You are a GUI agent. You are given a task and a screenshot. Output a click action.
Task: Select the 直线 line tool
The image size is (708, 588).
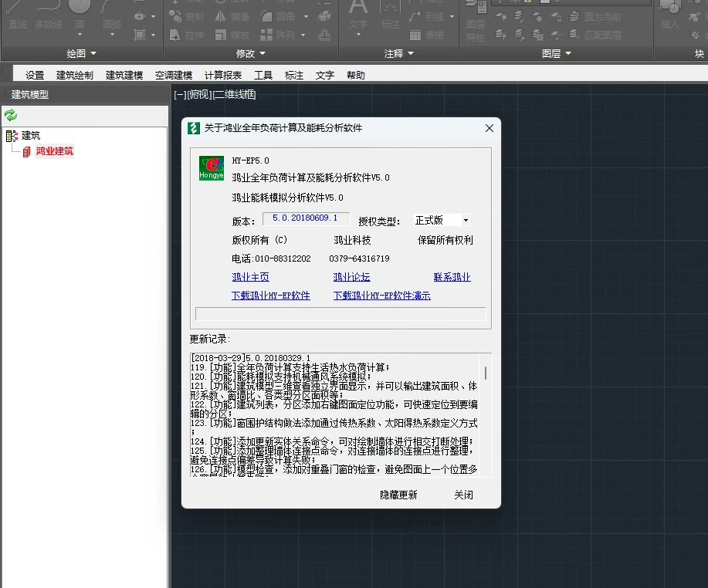18,15
